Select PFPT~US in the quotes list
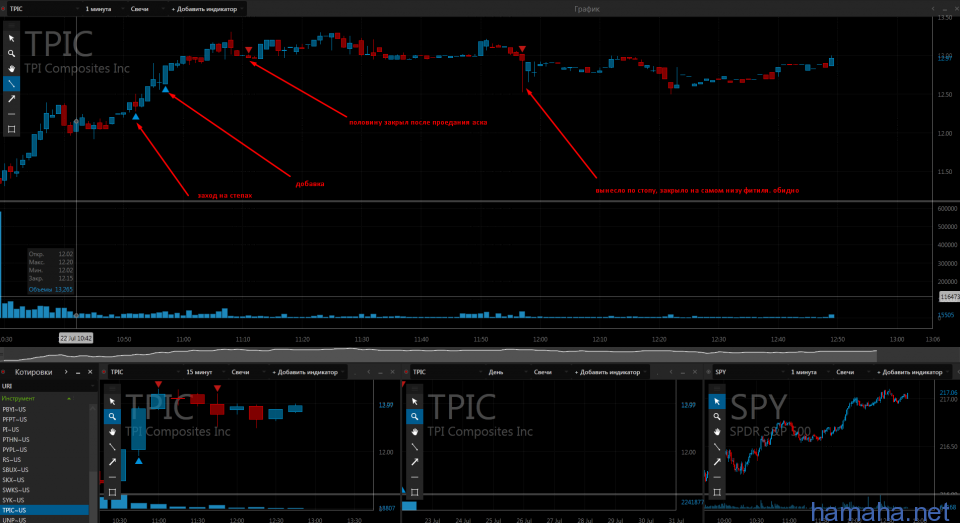 [x=44, y=420]
